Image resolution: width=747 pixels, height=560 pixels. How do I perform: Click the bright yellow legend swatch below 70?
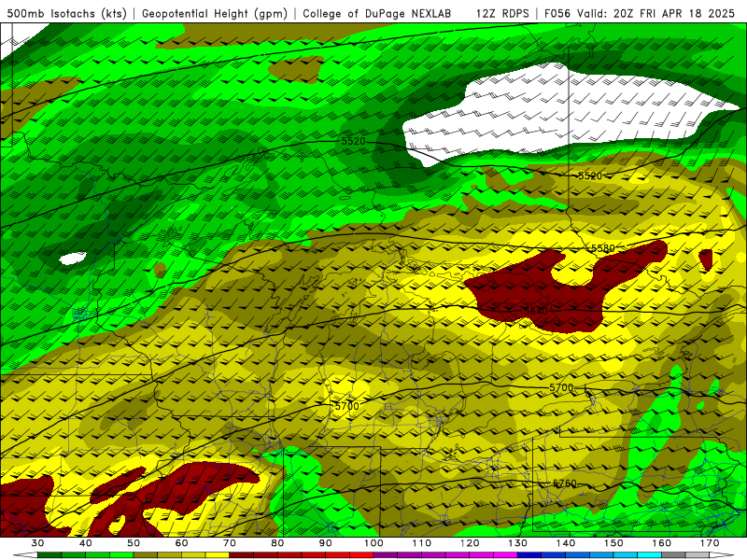click(218, 556)
